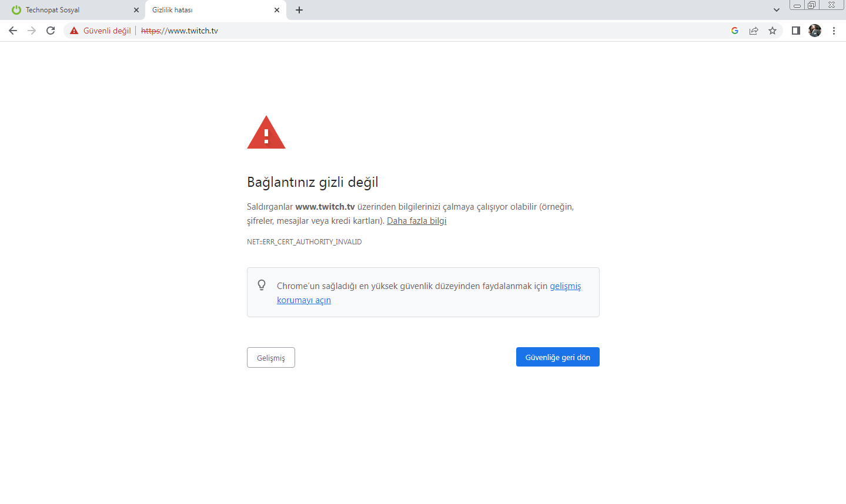Restore down the Chrome window
The height and width of the screenshot is (504, 846).
coord(812,5)
